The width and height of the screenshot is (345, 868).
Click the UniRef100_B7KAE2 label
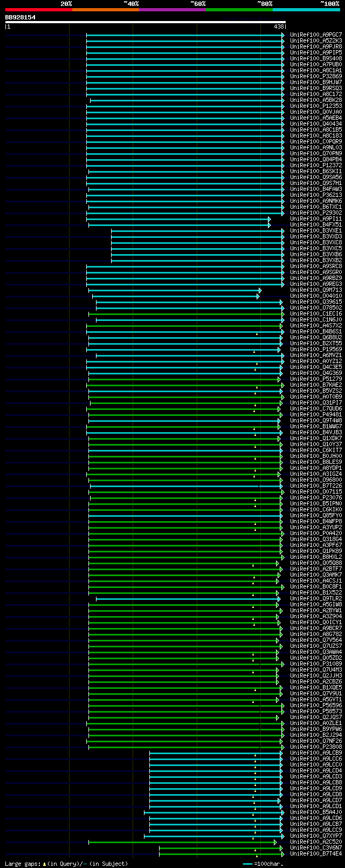click(x=316, y=385)
